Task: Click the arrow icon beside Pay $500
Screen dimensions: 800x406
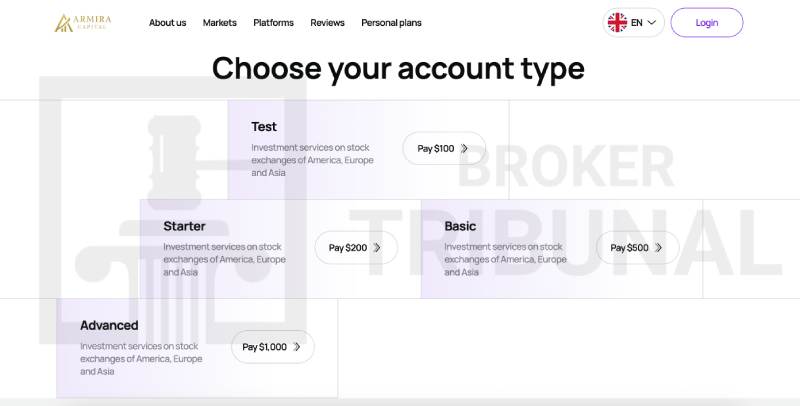Action: click(659, 248)
